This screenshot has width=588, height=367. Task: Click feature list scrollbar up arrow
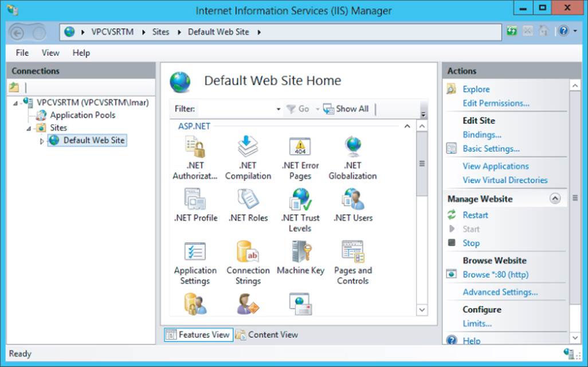(x=422, y=126)
